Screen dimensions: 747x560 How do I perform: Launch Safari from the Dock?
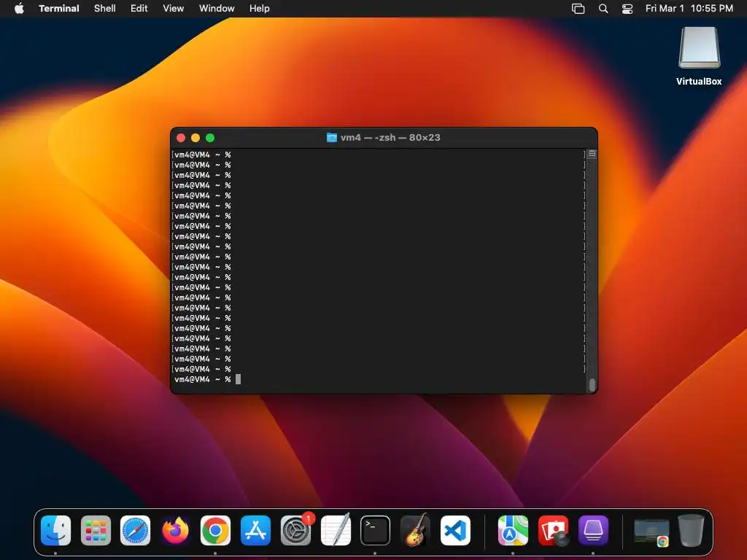135,530
